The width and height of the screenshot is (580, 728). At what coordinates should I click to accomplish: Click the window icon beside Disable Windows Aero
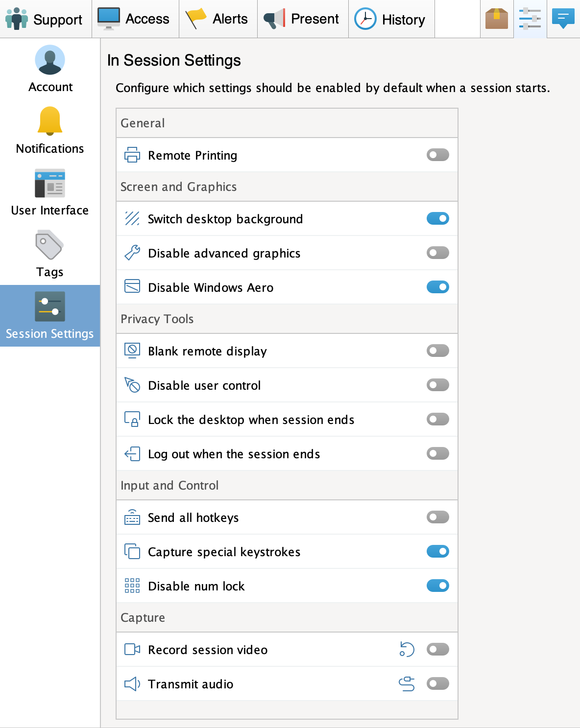tap(132, 286)
